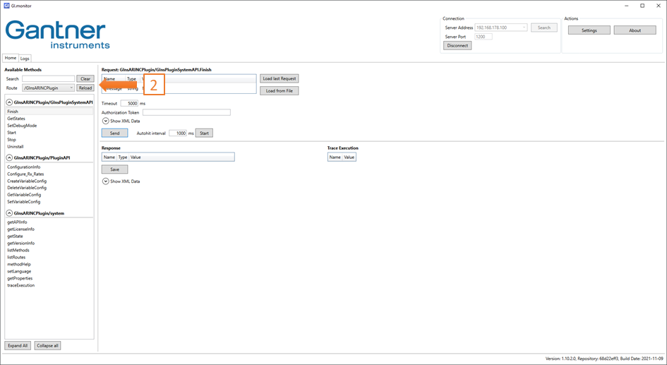667x365 pixels.
Task: Select the SetVariableConfig method
Action: (x=24, y=202)
